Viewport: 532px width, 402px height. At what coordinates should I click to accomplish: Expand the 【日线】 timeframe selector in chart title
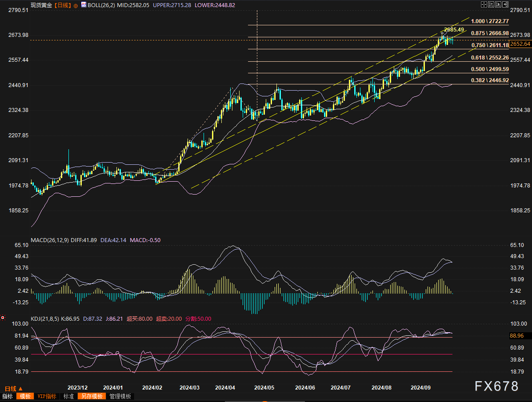pos(63,5)
